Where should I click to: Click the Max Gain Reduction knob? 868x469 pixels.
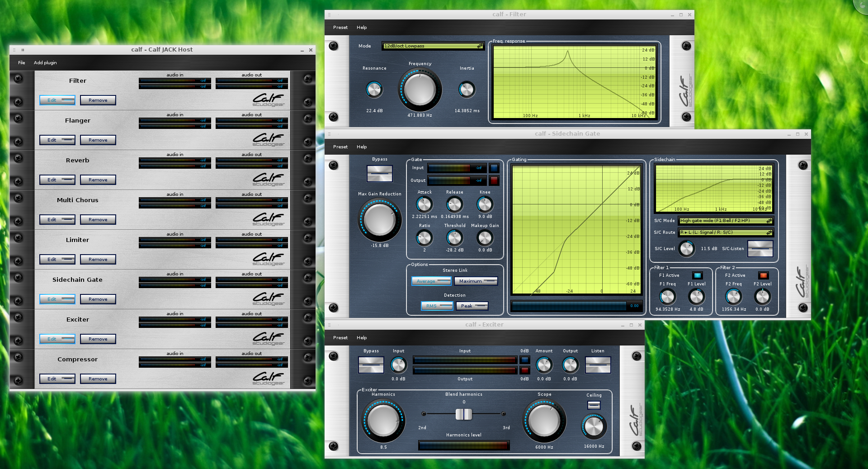point(380,220)
